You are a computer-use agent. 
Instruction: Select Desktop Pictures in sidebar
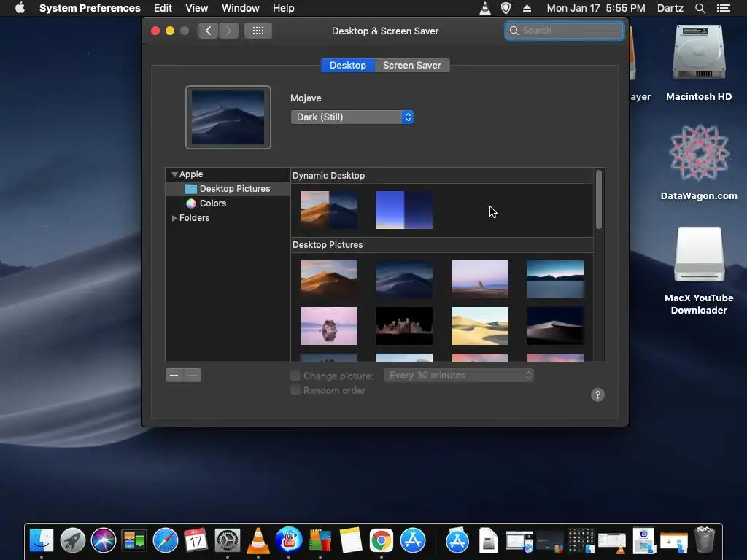tap(228, 189)
